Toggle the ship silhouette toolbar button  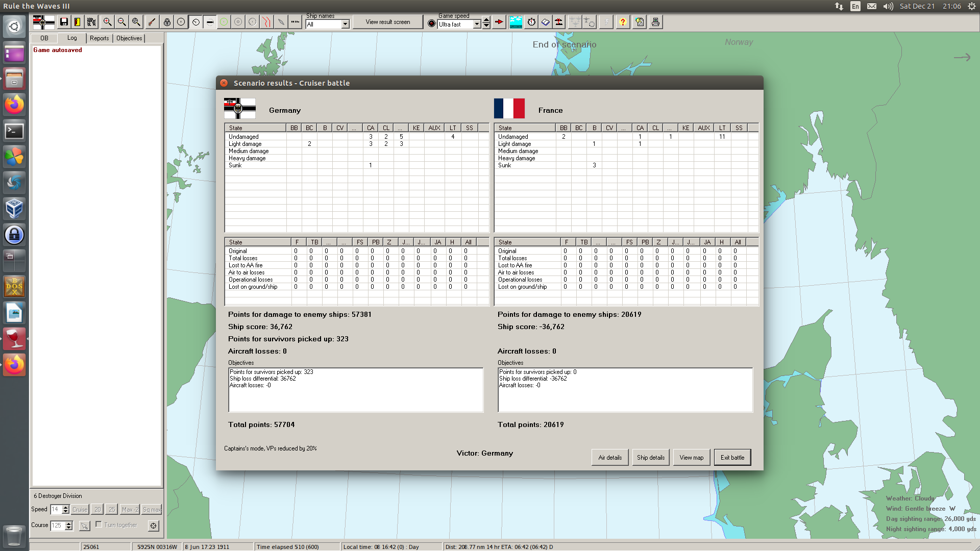(x=210, y=22)
